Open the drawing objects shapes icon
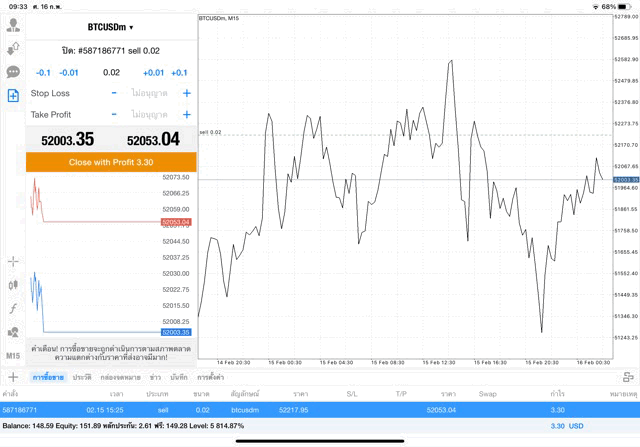This screenshot has width=640, height=447. (13, 332)
